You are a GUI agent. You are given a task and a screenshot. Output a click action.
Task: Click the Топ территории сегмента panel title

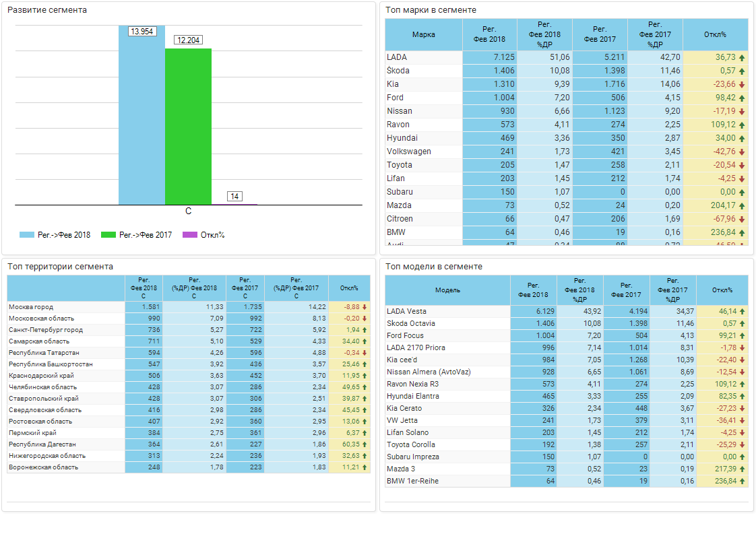click(x=60, y=267)
